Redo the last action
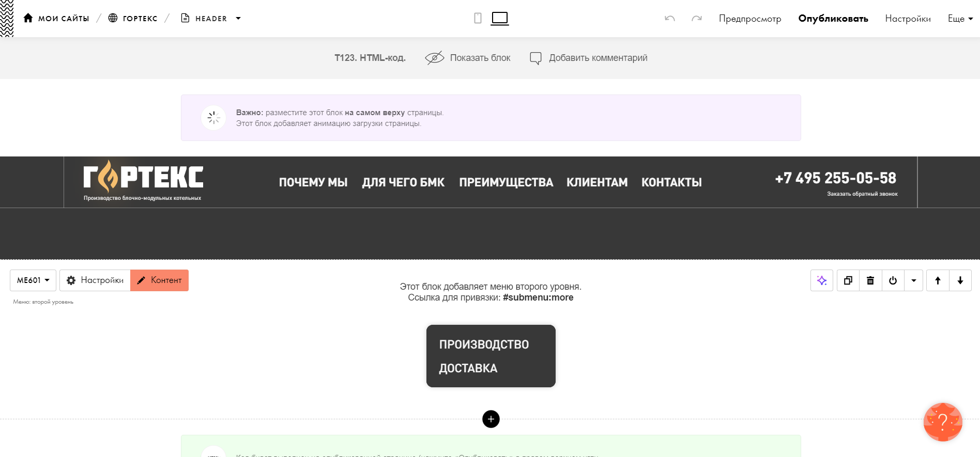 pyautogui.click(x=697, y=19)
